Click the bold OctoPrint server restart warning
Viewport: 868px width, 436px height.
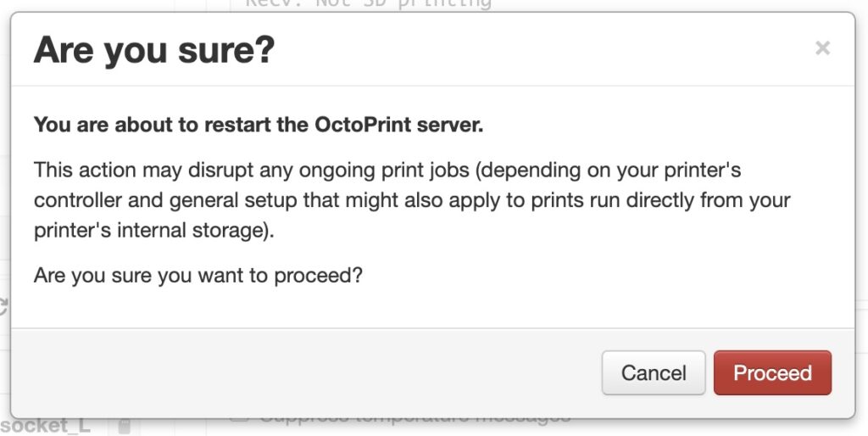tap(258, 125)
